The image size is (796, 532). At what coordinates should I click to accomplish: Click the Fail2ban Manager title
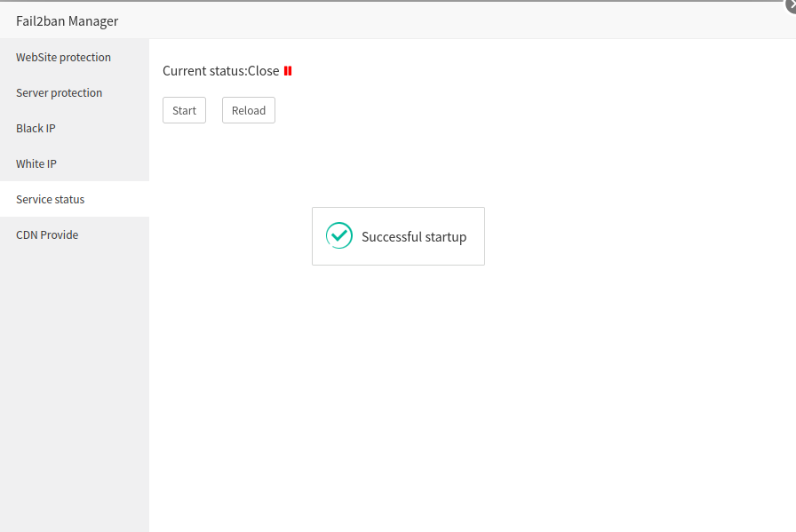click(67, 21)
